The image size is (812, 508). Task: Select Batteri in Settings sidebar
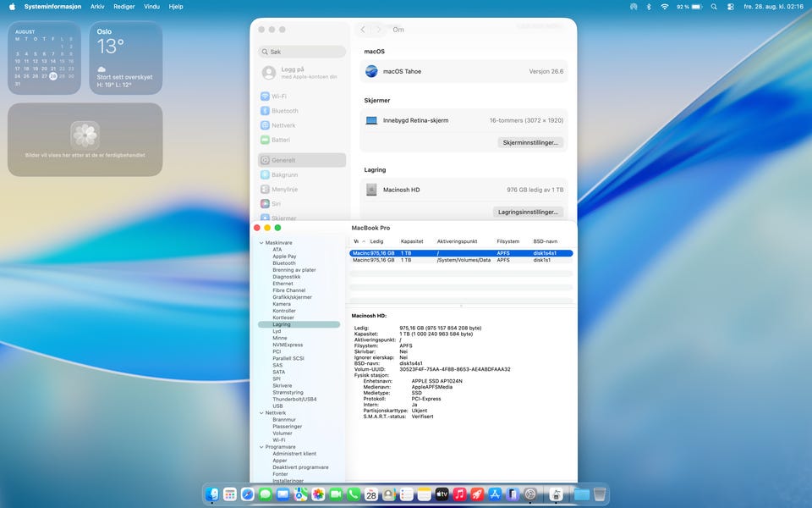(302, 140)
